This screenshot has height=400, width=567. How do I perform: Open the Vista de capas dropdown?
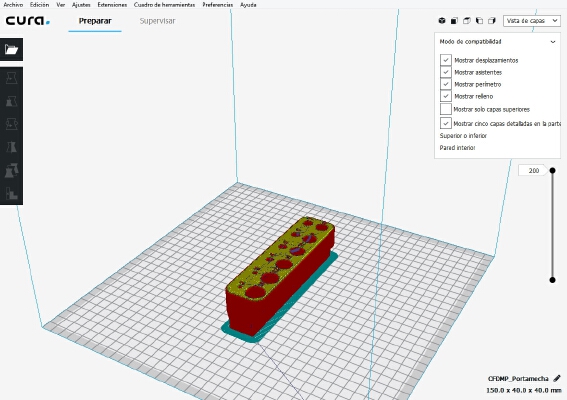[532, 21]
